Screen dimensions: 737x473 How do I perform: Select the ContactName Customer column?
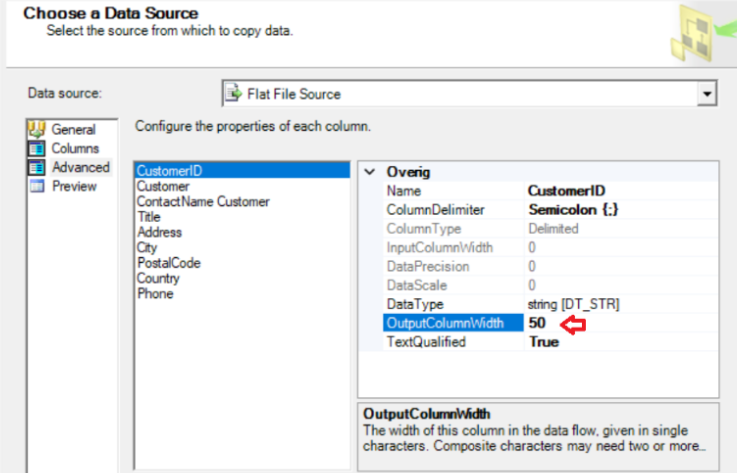[203, 202]
